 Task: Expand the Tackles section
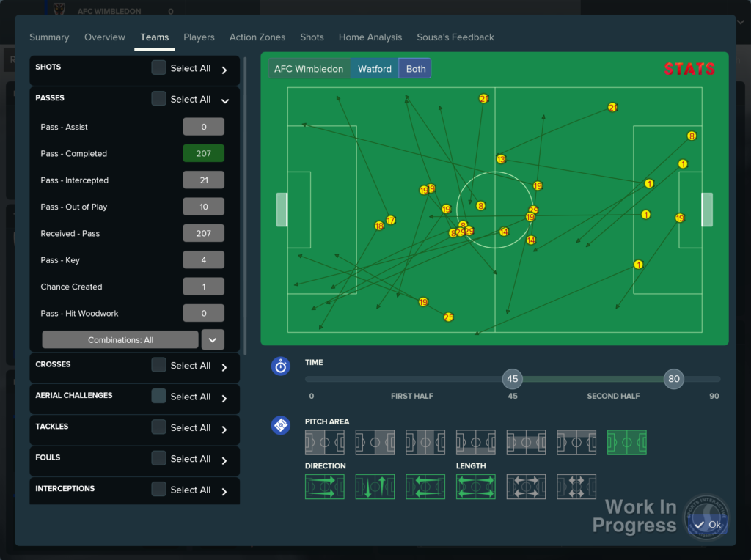[x=224, y=430]
